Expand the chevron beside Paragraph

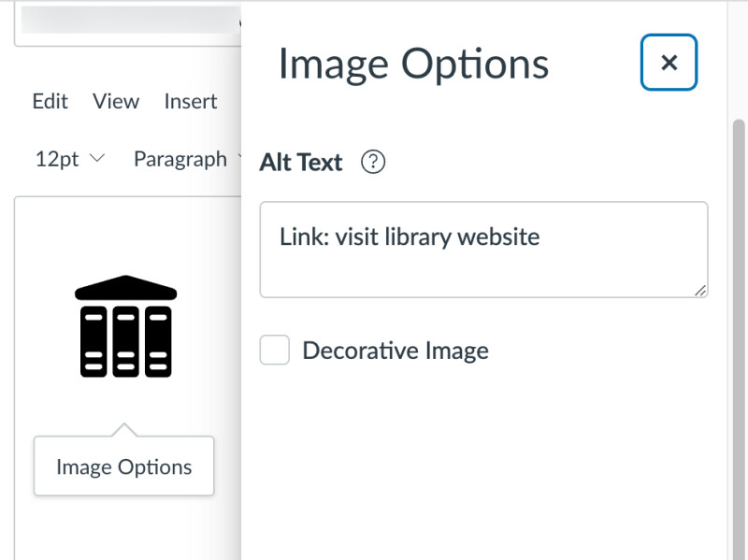(x=238, y=159)
